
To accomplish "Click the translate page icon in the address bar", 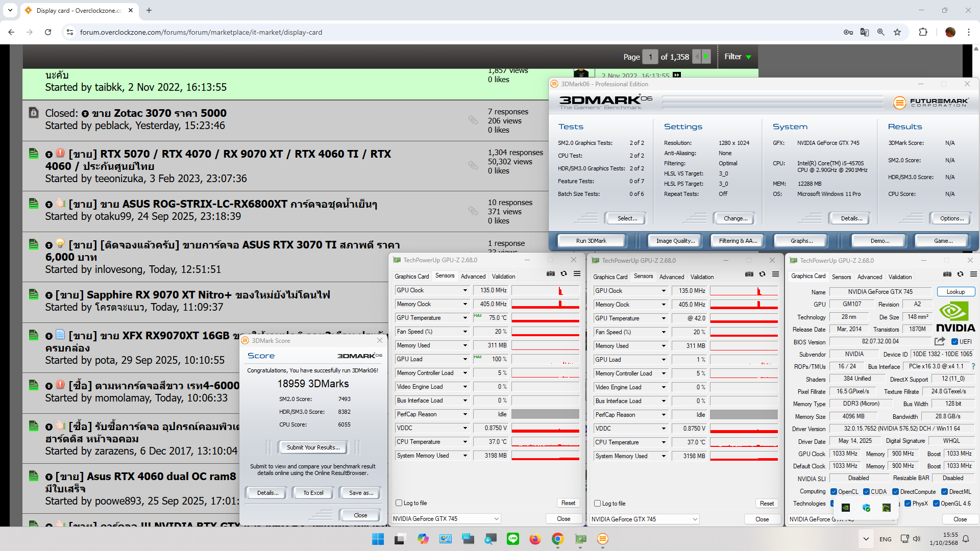I will point(864,32).
